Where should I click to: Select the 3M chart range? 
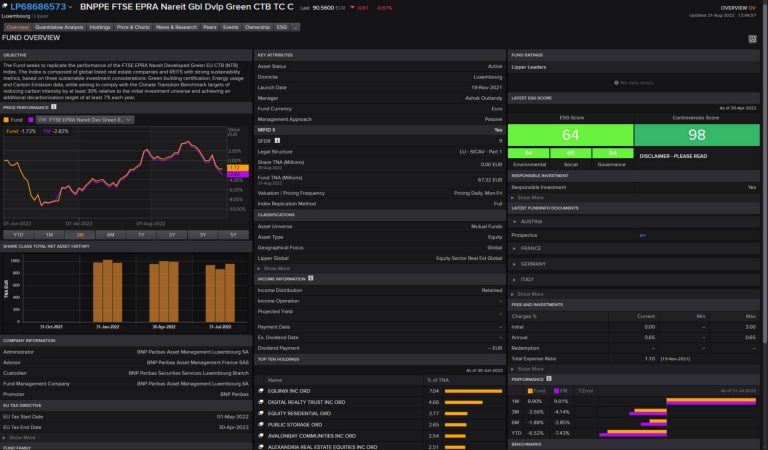80,235
